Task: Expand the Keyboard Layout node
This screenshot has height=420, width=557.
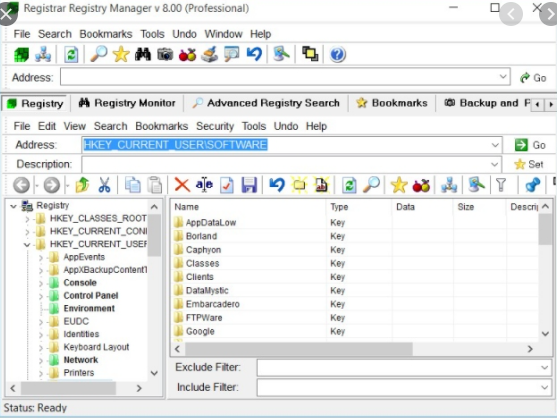Action: (41, 348)
